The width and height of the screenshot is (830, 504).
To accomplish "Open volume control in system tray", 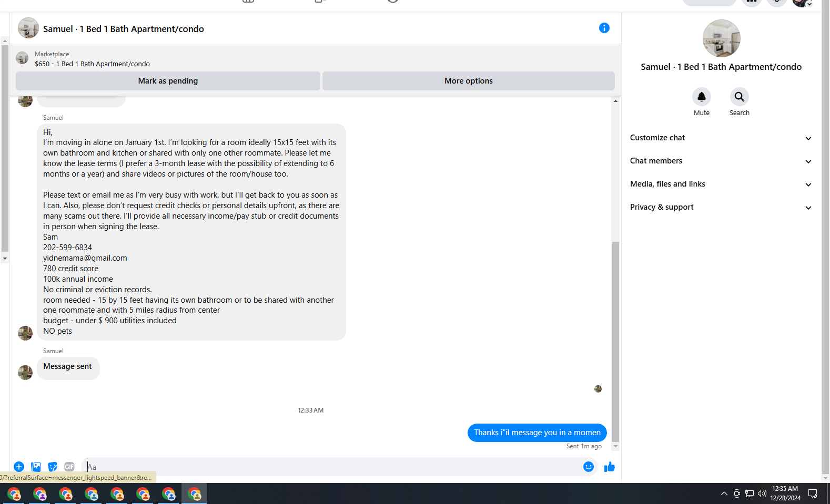I will point(762,493).
